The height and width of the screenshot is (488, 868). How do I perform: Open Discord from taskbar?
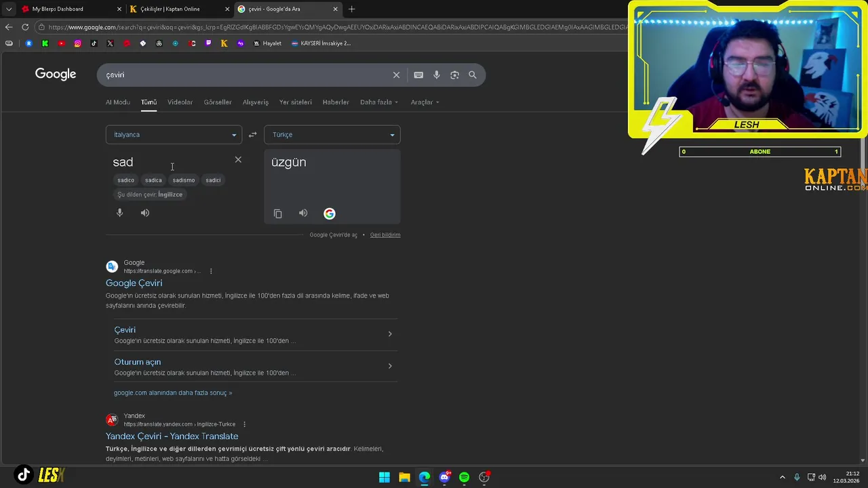[x=444, y=477]
